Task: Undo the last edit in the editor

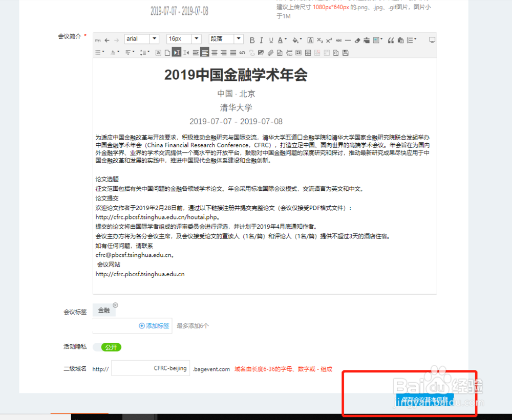Action: 107,40
